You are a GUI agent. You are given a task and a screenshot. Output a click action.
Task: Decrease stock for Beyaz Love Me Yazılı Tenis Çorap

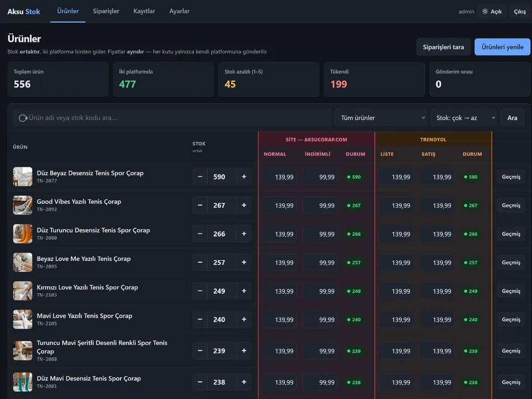(200, 262)
